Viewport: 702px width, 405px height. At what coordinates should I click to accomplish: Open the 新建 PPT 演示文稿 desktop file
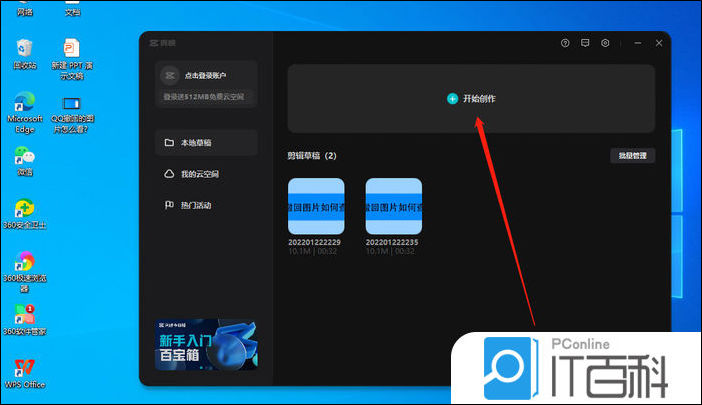(x=72, y=59)
